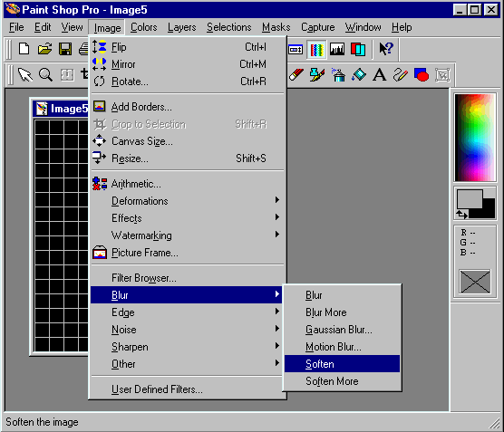Select the Draw line tool
Screen dimensions: 504x432
click(400, 74)
